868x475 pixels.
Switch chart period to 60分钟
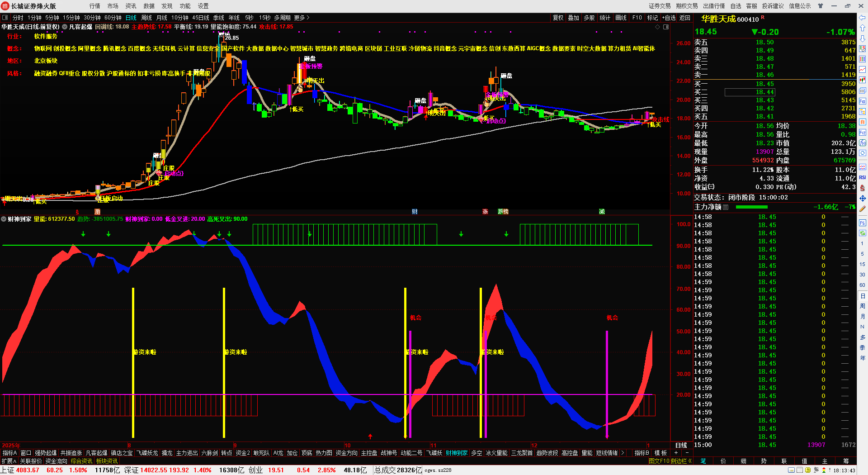coord(113,18)
